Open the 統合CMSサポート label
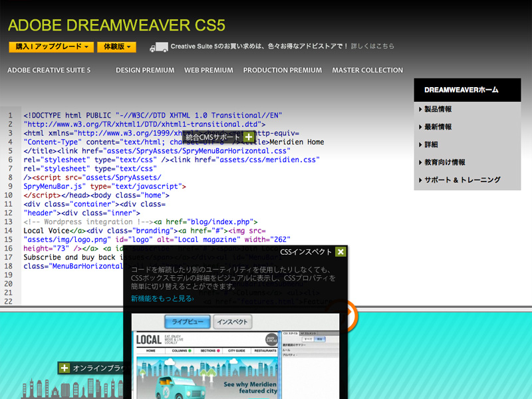 213,137
